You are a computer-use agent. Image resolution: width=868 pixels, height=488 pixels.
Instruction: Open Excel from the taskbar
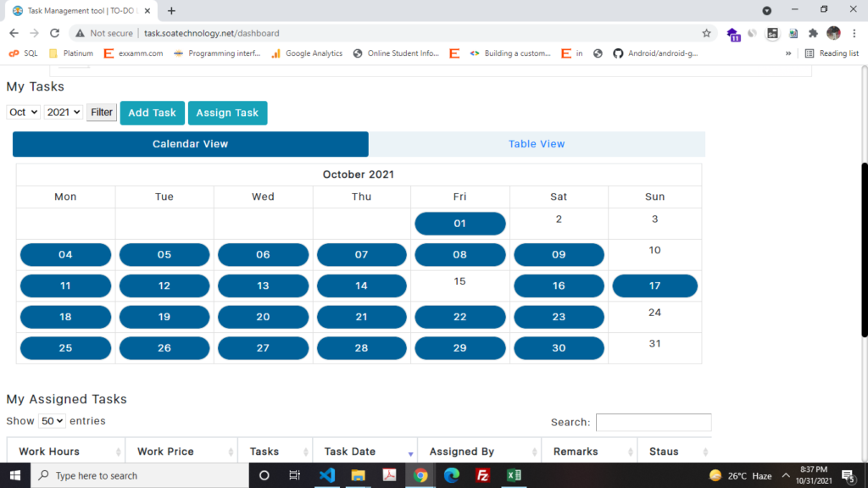[514, 475]
